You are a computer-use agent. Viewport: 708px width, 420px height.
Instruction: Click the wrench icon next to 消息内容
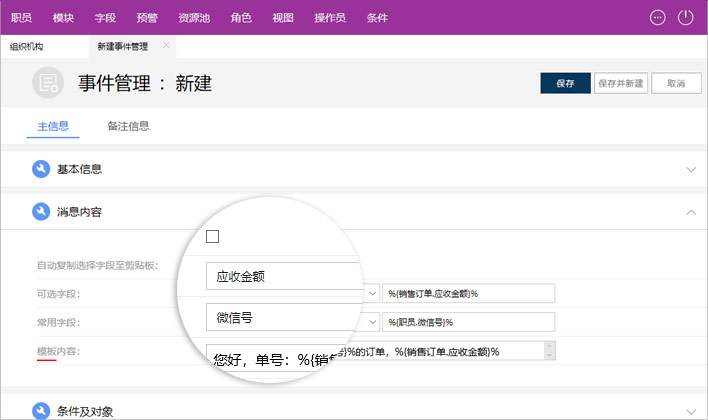tap(41, 212)
